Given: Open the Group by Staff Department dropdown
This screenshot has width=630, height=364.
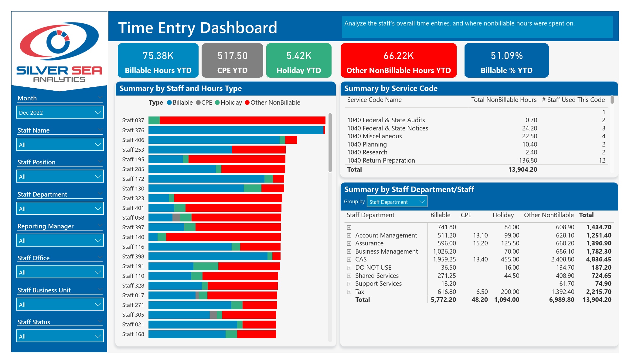Looking at the screenshot, I should 397,202.
